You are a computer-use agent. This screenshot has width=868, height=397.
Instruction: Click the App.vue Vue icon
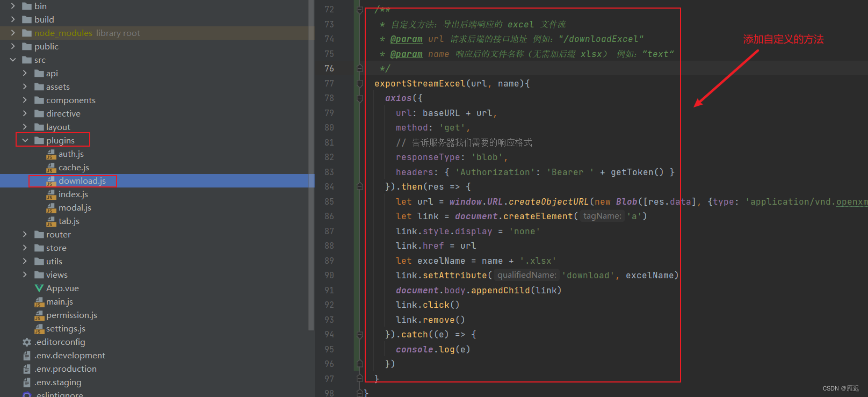39,288
